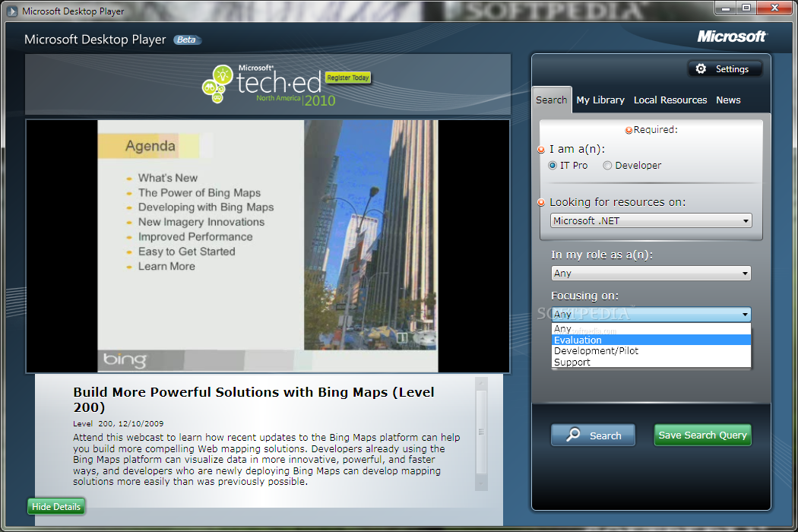Choose 'Development/Pilot' from the list
798x532 pixels.
click(x=651, y=351)
